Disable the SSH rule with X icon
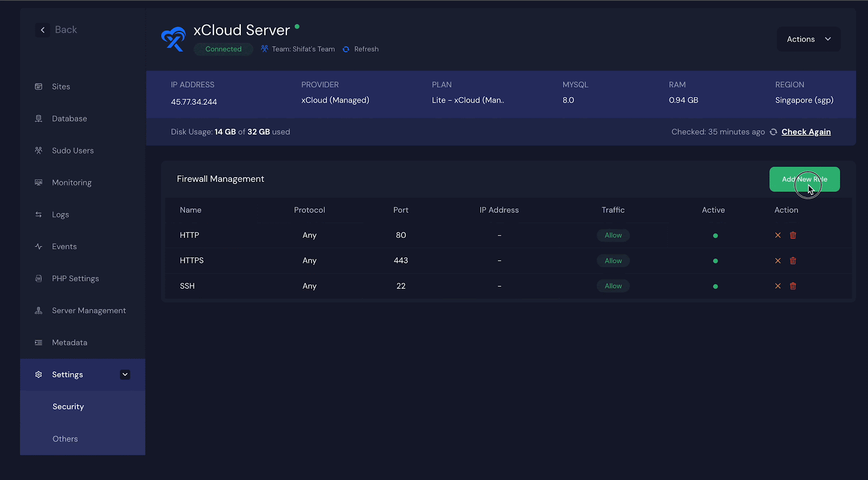Viewport: 868px width, 480px height. coord(778,286)
